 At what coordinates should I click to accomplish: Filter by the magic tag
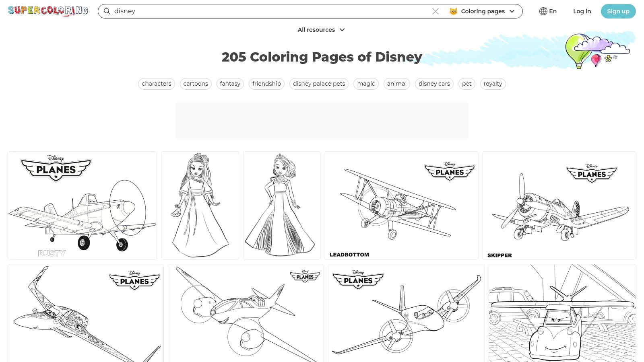tap(365, 84)
